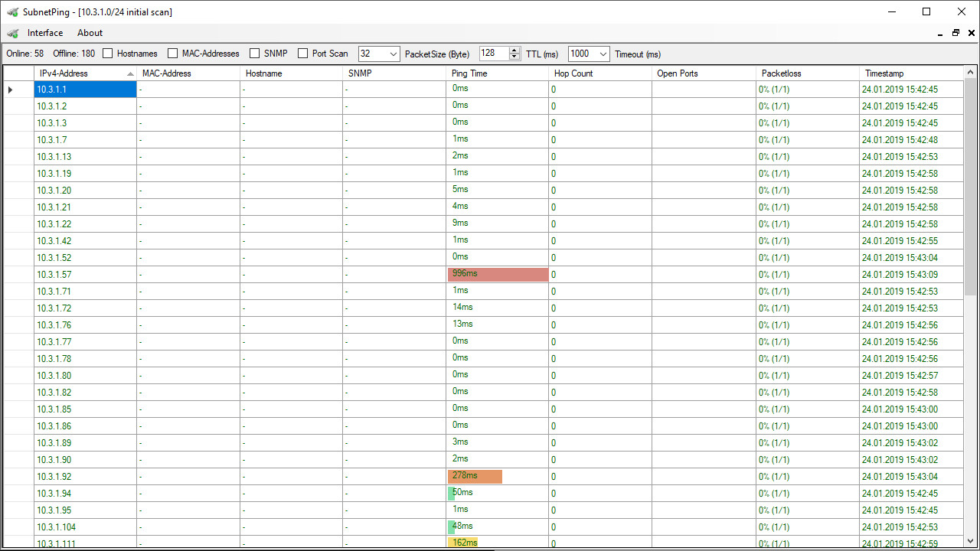Viewport: 980px width, 551px height.
Task: Increase the TTL value with up arrow
Action: 514,51
